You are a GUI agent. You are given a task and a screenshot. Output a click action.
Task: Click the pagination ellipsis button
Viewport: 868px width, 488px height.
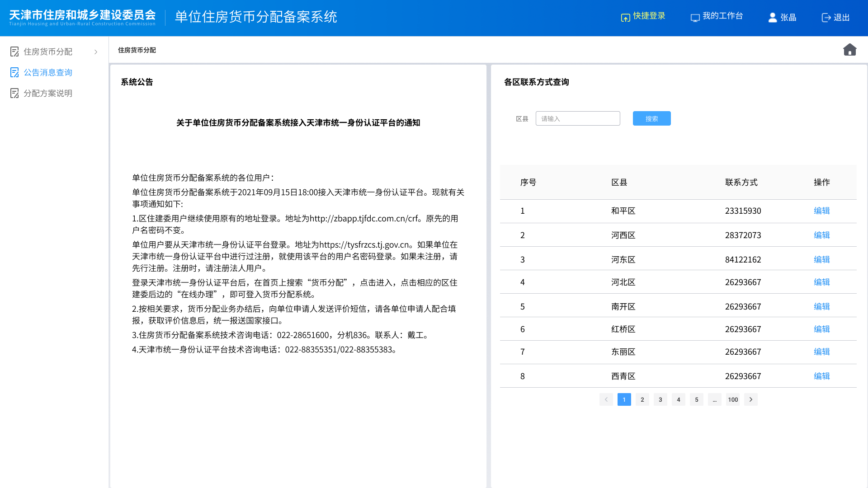click(x=715, y=399)
